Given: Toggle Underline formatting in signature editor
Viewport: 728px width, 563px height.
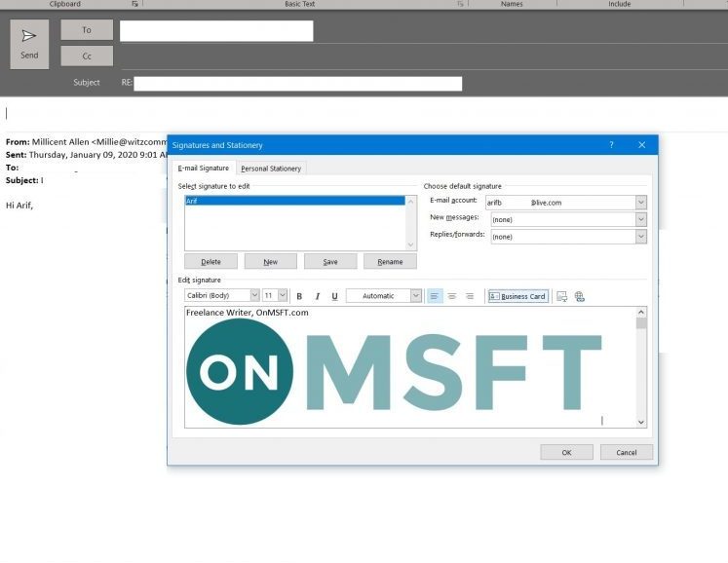Looking at the screenshot, I should point(334,296).
